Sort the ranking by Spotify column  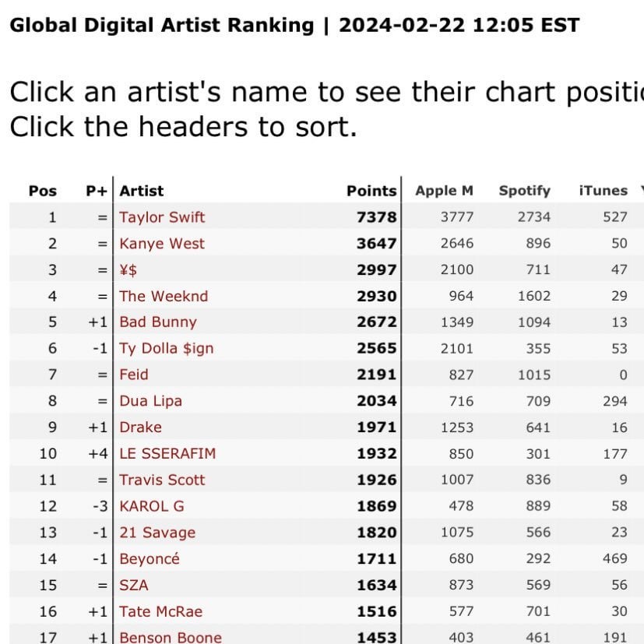pyautogui.click(x=524, y=191)
